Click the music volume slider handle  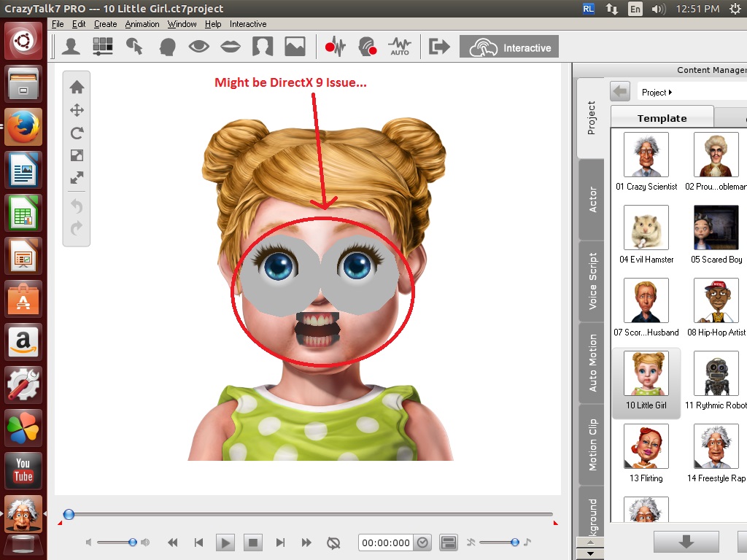pos(514,542)
